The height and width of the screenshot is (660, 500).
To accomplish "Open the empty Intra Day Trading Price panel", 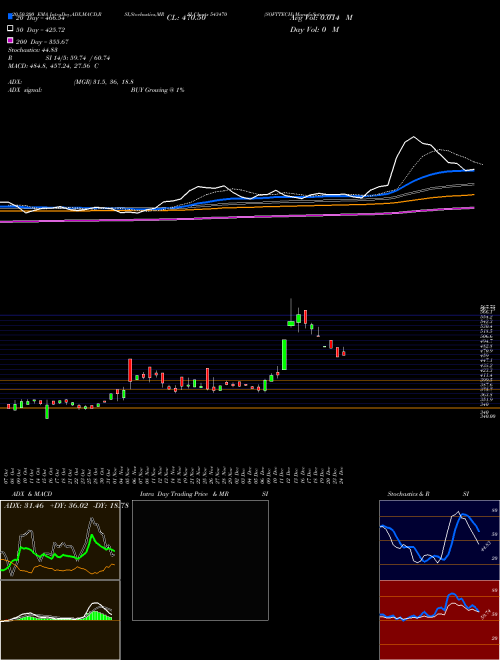I will (x=200, y=560).
